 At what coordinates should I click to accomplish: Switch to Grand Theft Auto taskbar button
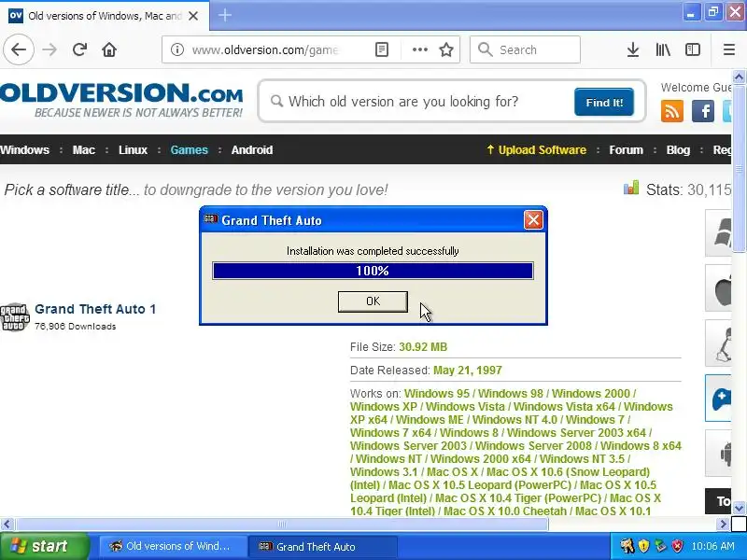coord(322,546)
